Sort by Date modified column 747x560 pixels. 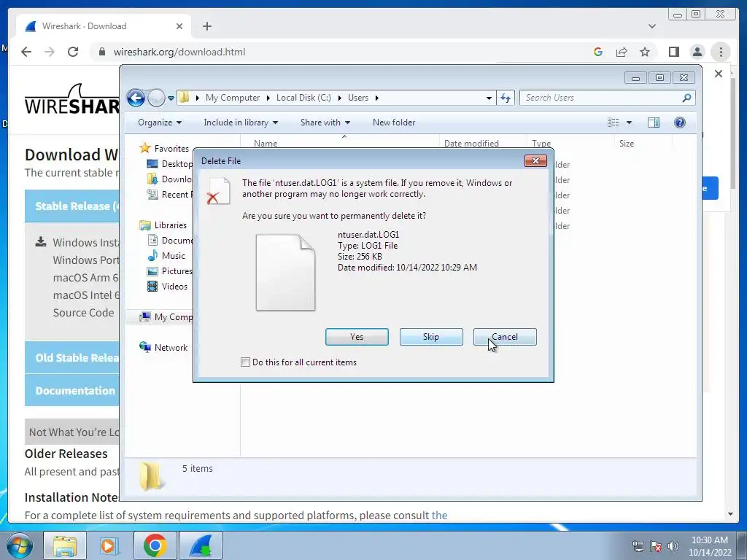pyautogui.click(x=483, y=143)
